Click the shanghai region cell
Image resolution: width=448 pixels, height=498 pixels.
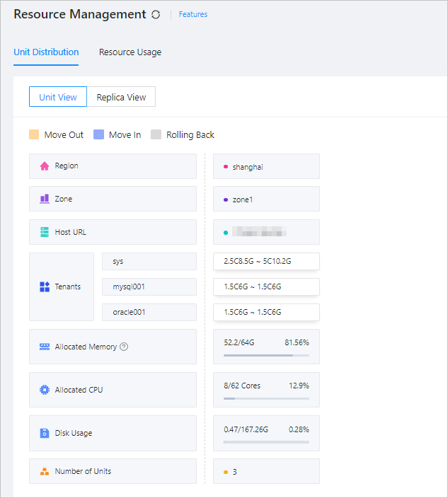pyautogui.click(x=266, y=167)
